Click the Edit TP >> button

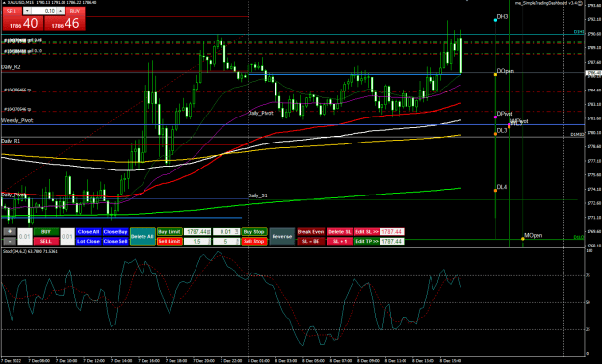click(367, 241)
